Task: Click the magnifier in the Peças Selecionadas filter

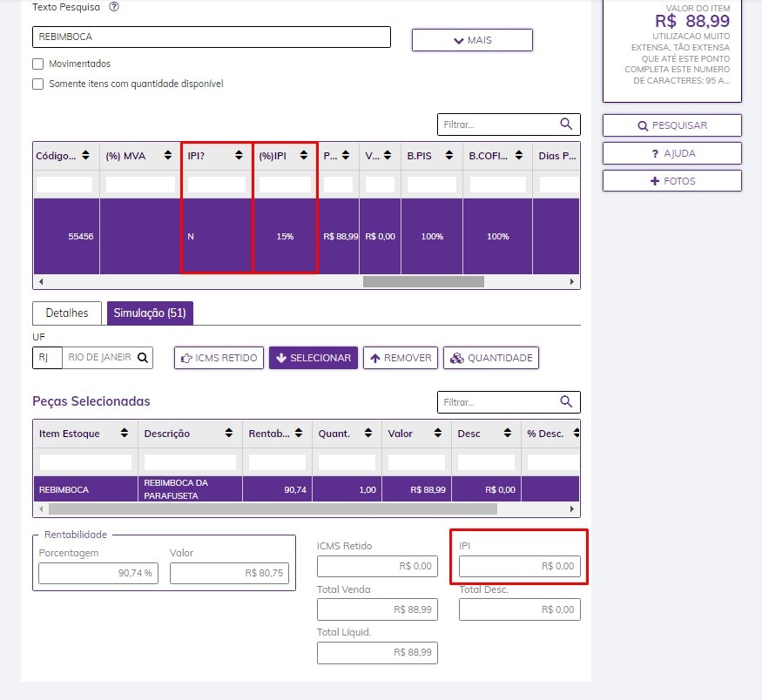Action: [566, 401]
